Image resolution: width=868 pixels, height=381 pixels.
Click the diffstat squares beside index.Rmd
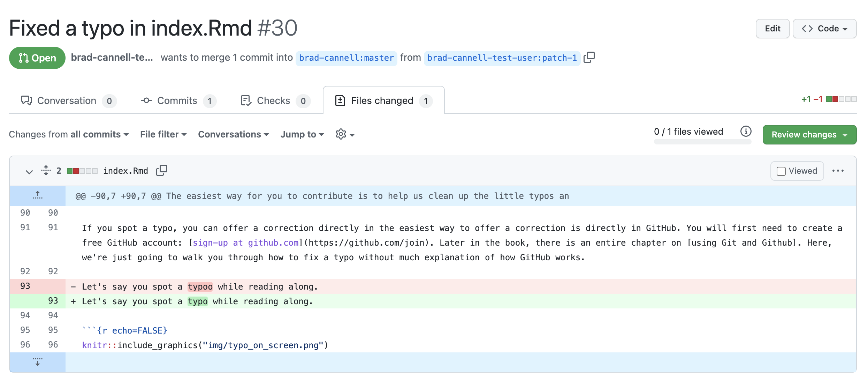point(82,171)
